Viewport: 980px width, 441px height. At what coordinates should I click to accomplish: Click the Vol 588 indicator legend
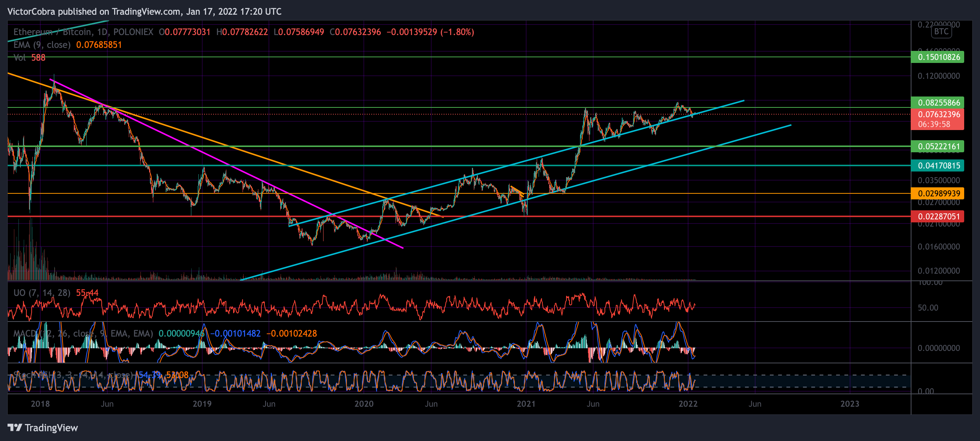pos(29,58)
